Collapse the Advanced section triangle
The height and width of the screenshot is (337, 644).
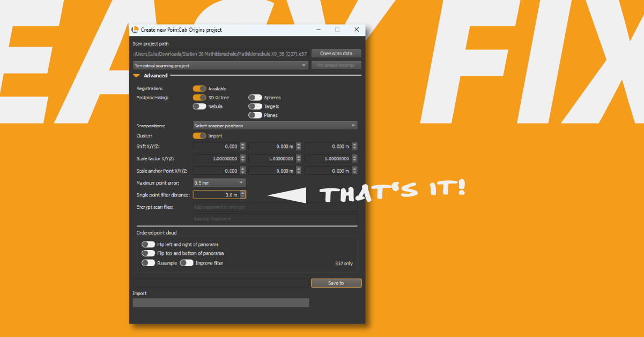tap(137, 76)
